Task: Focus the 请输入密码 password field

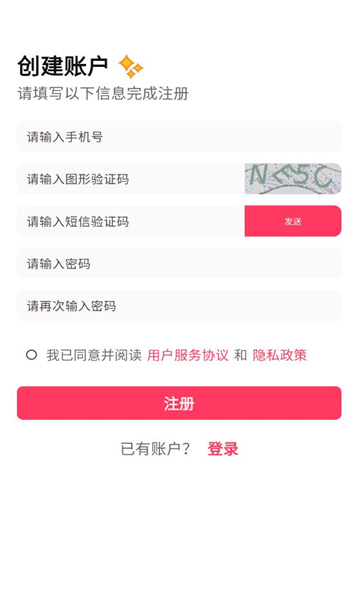Action: tap(179, 263)
